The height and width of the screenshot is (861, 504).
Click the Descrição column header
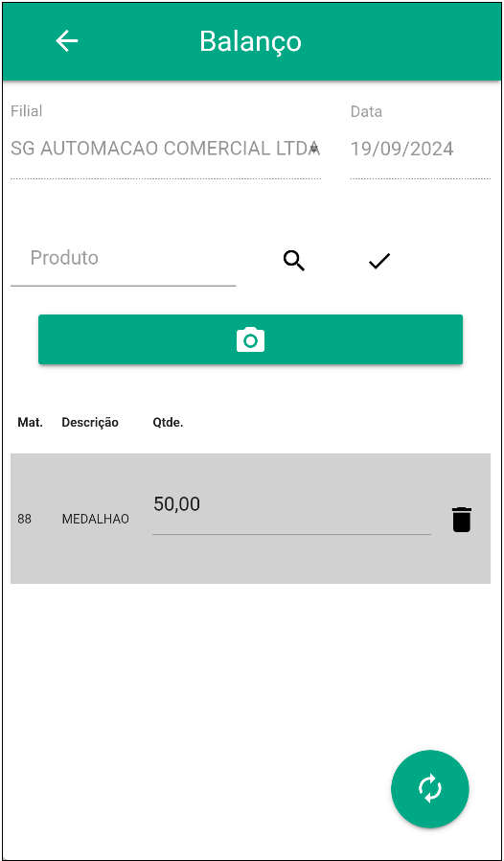click(90, 422)
